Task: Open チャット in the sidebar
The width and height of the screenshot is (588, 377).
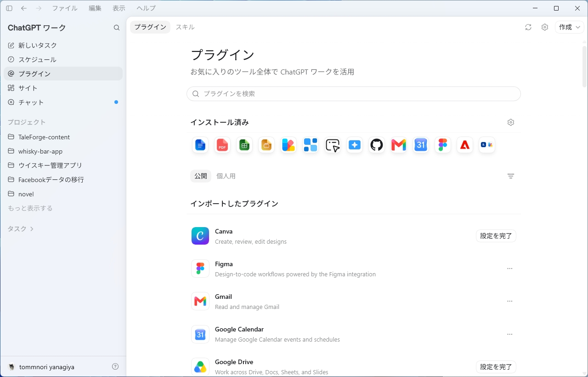Action: (63, 102)
